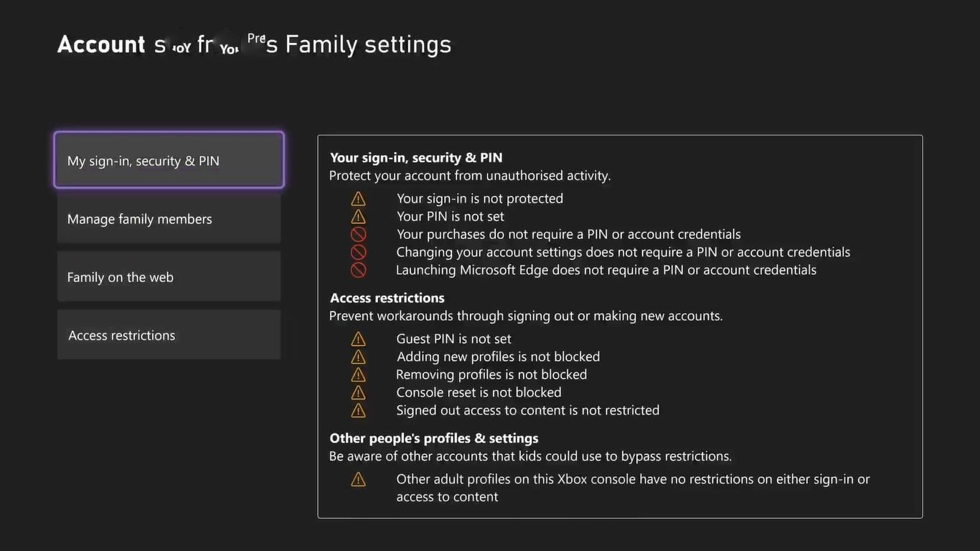Open Family on the web
The height and width of the screenshot is (551, 980).
click(x=169, y=277)
